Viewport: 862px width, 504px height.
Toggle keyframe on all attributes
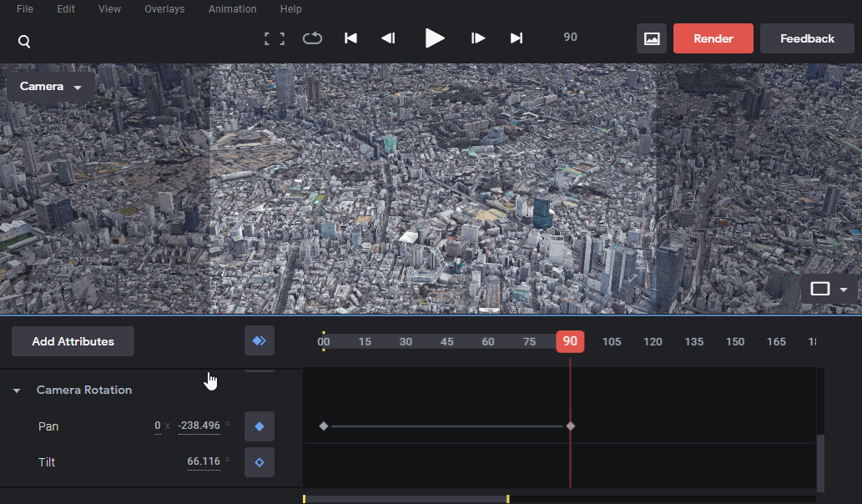coord(260,340)
